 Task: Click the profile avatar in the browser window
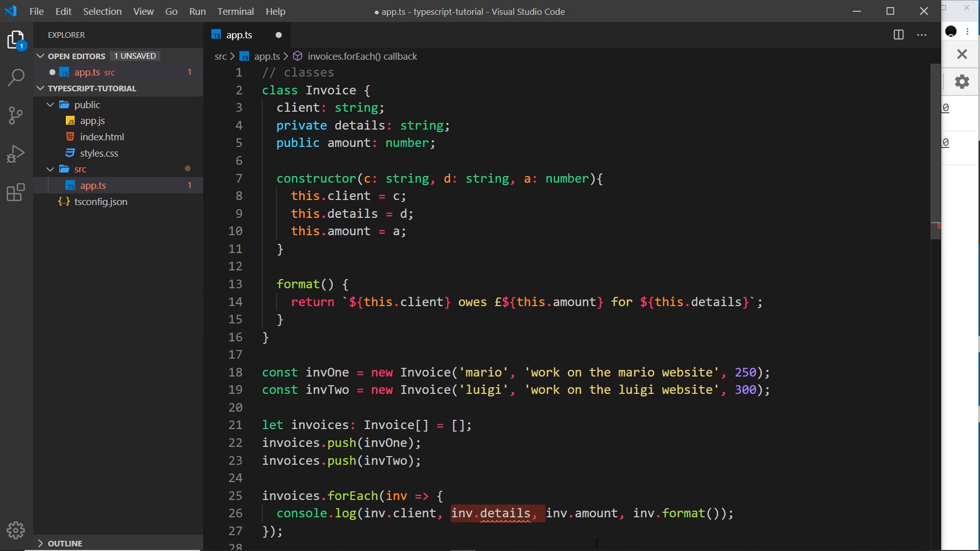click(951, 32)
